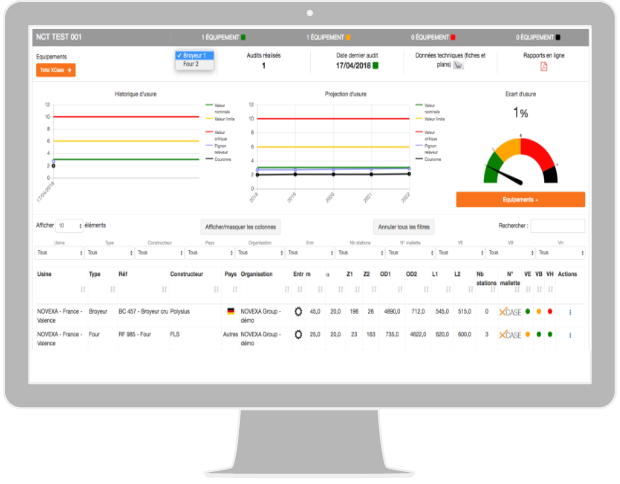This screenshot has width=620, height=484.
Task: Click the orange Total XCase button
Action: click(55, 70)
